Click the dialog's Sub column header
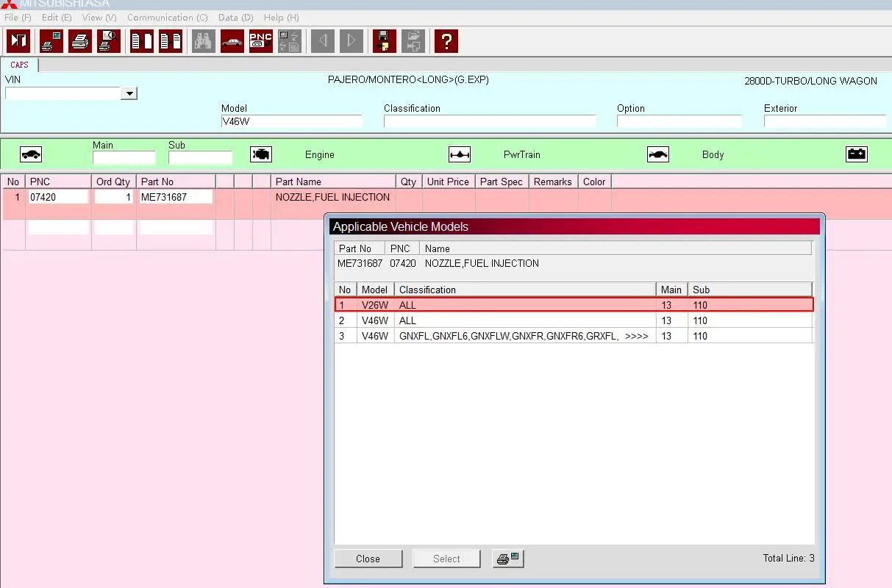This screenshot has width=892, height=588. coord(750,290)
